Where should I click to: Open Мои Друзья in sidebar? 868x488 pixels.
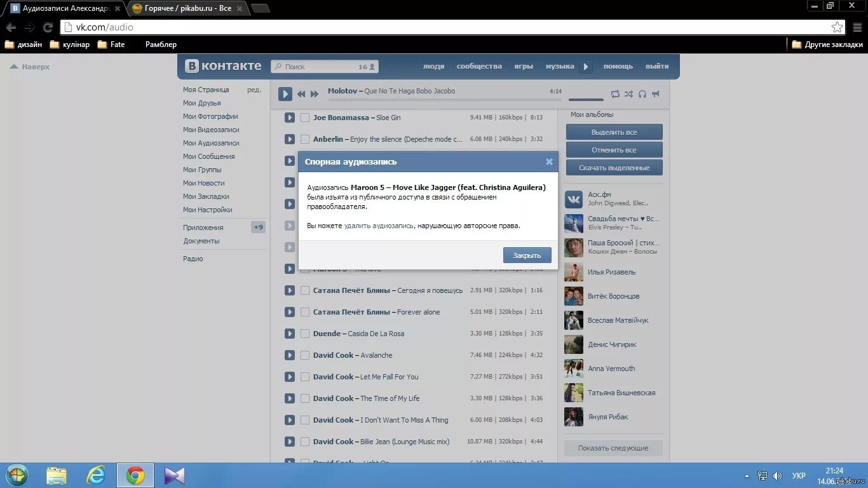(x=202, y=103)
